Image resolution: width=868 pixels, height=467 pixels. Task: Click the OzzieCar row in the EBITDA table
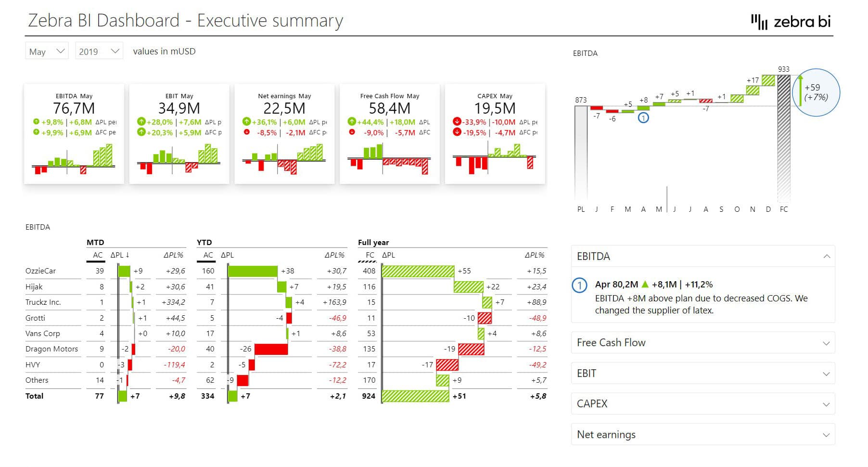[x=41, y=271]
